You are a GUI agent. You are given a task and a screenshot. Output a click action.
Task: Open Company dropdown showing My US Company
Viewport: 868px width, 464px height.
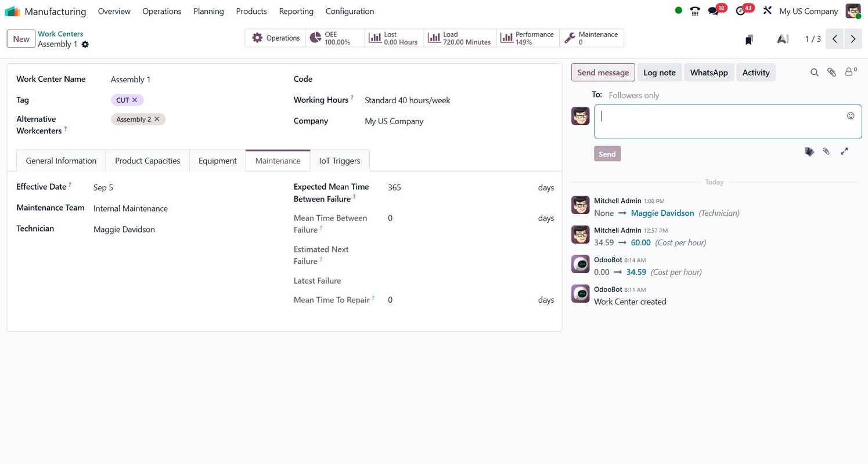pos(458,121)
